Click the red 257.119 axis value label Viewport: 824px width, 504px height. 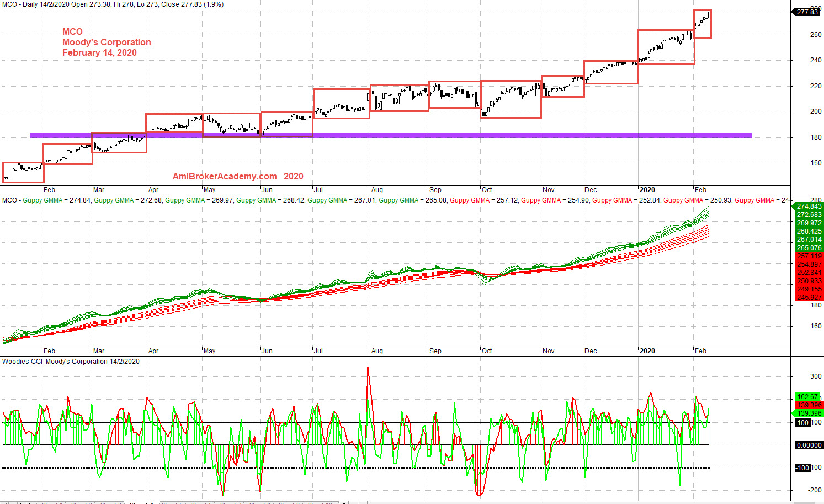click(809, 256)
